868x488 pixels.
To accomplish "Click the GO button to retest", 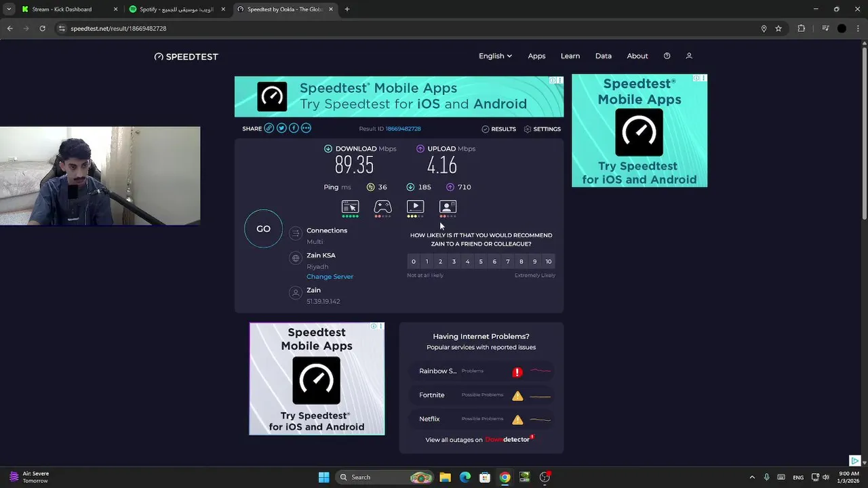I will (263, 229).
